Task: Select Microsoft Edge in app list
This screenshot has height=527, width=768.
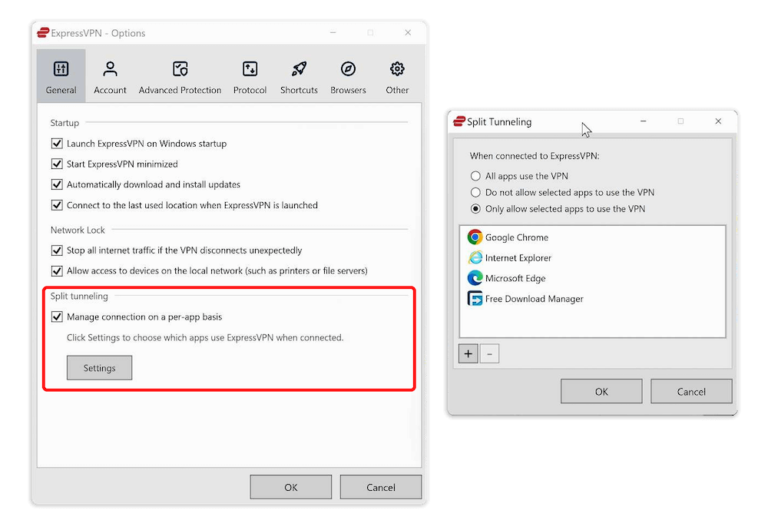Action: tap(516, 278)
